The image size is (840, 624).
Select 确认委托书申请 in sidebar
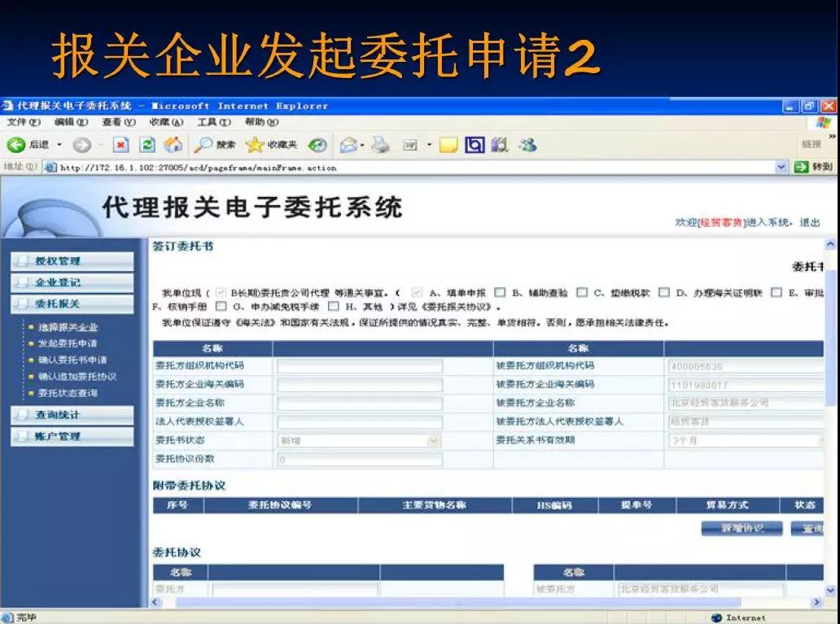(x=72, y=360)
